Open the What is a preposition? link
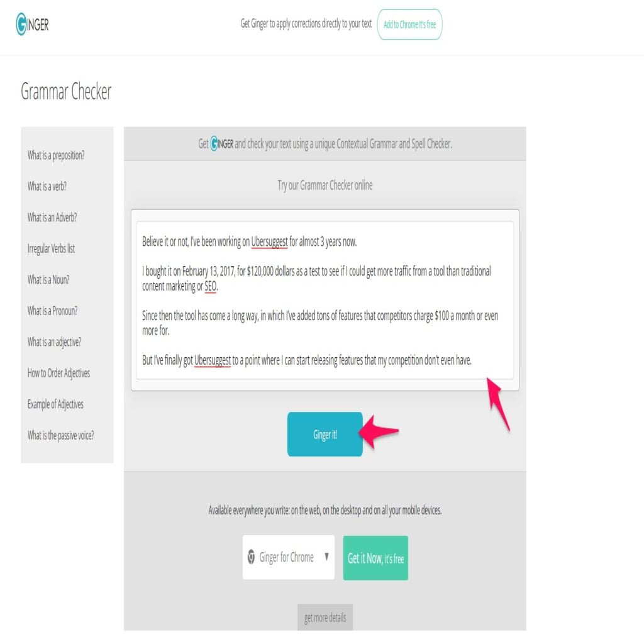The image size is (644, 644). pos(55,155)
